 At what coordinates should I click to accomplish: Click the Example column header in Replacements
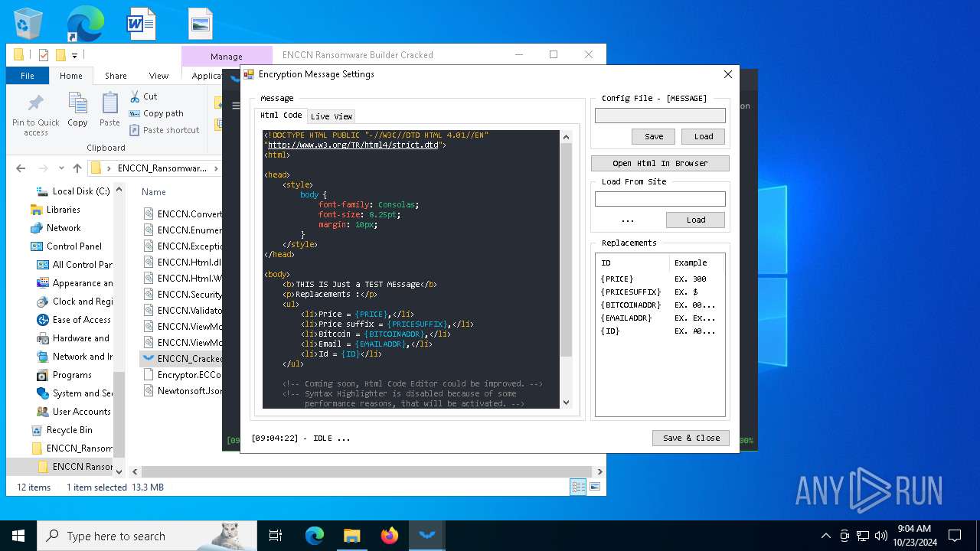695,262
